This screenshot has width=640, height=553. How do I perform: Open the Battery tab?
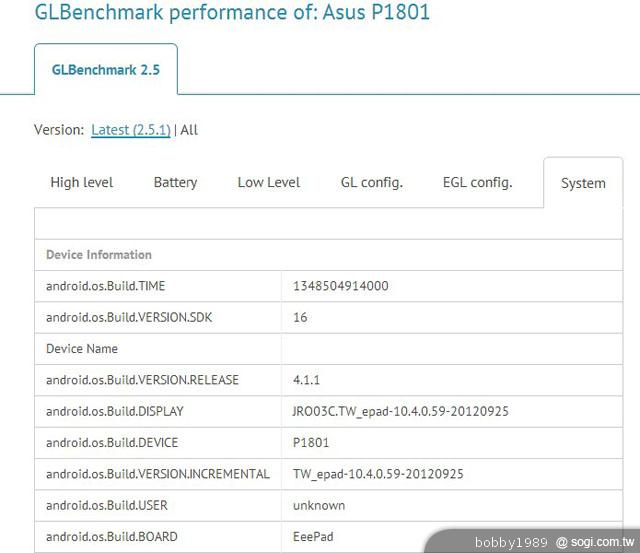coord(176,182)
